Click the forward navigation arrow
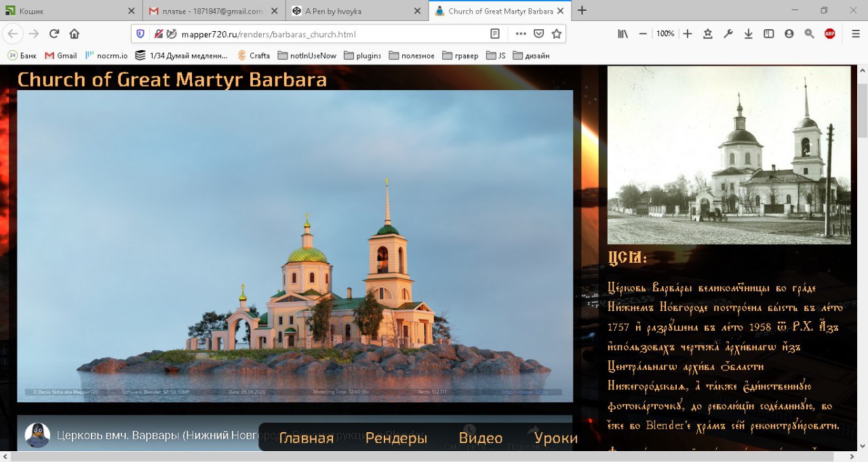This screenshot has width=868, height=462. pyautogui.click(x=34, y=34)
